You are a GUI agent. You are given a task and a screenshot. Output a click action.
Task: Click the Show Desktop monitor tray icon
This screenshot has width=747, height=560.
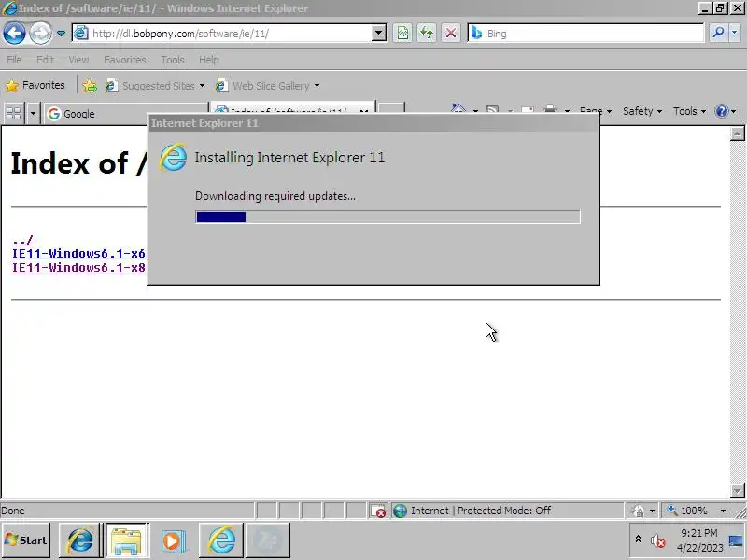click(x=736, y=540)
